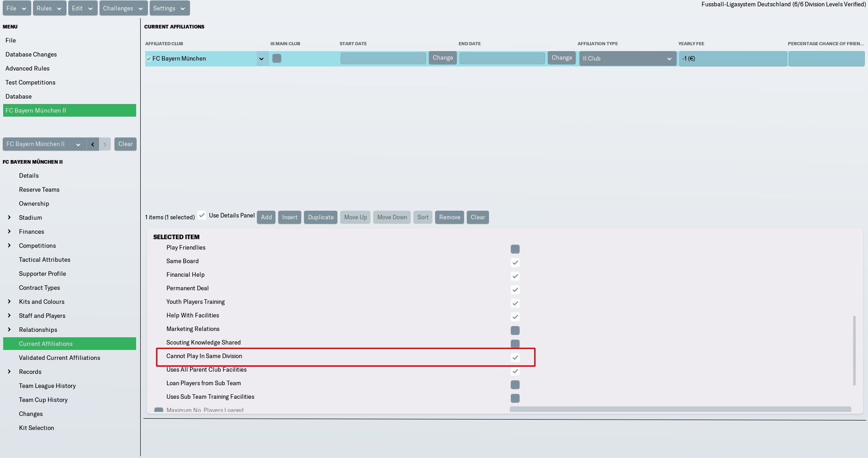This screenshot has height=458, width=868.
Task: Click Clear button beside club selector
Action: coord(125,144)
